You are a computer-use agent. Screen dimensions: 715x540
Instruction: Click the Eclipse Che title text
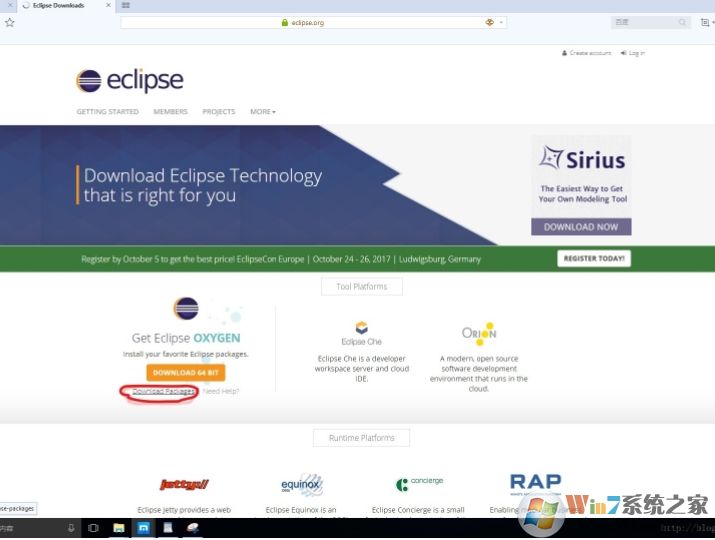362,342
